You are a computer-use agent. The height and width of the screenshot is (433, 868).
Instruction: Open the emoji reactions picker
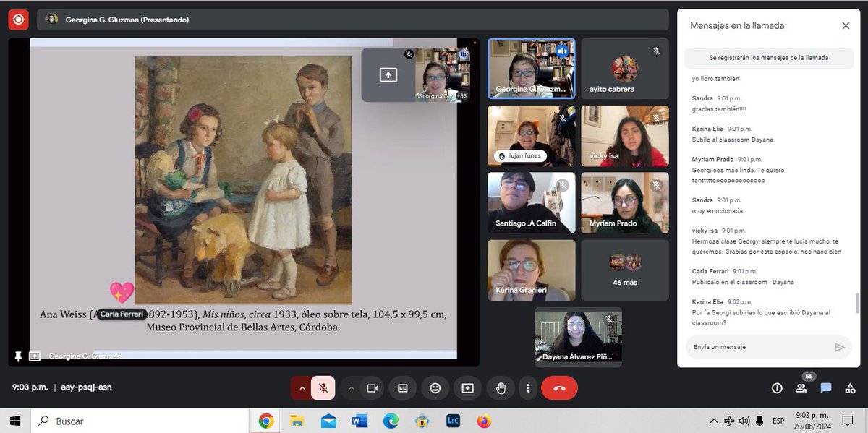[435, 388]
